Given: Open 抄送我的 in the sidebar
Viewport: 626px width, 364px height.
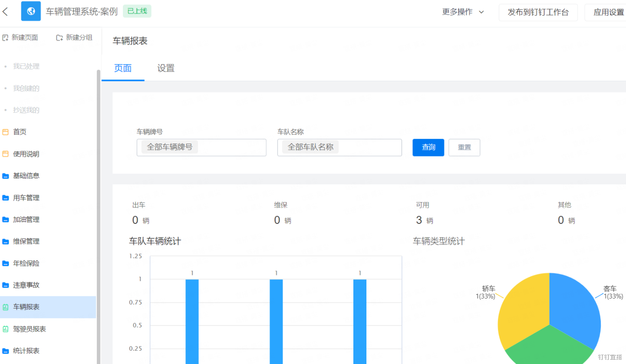Looking at the screenshot, I should 26,110.
